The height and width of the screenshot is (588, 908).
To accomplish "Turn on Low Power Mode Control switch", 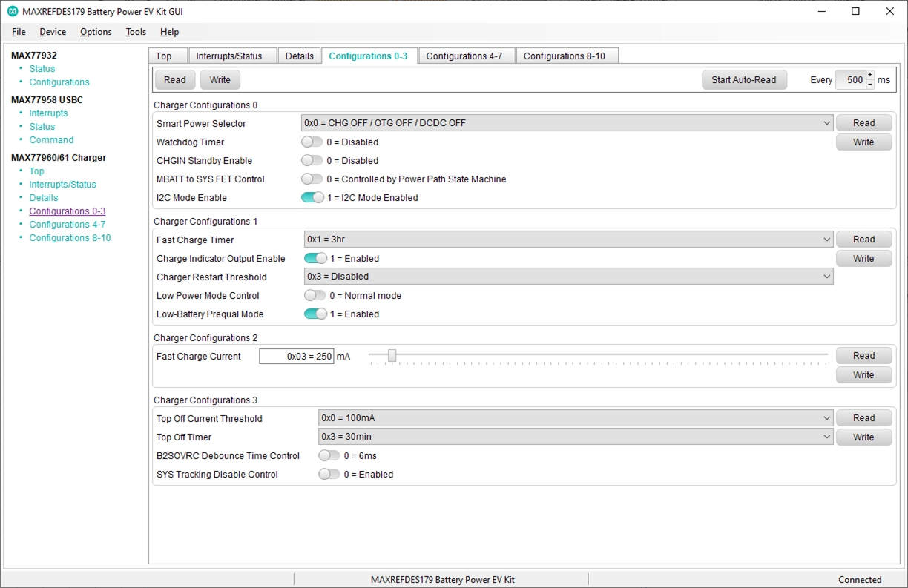I will (x=315, y=295).
